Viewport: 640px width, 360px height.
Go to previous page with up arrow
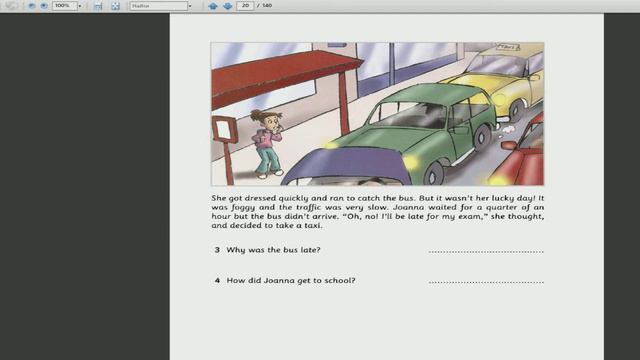(213, 6)
